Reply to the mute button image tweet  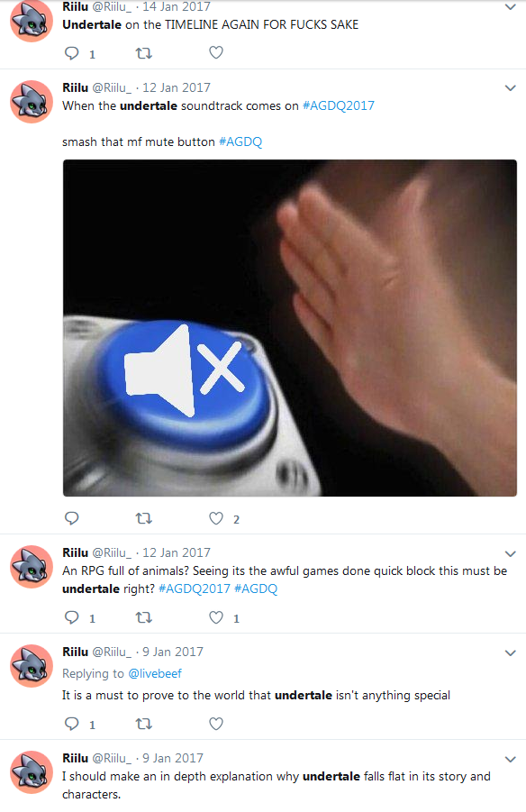71,518
